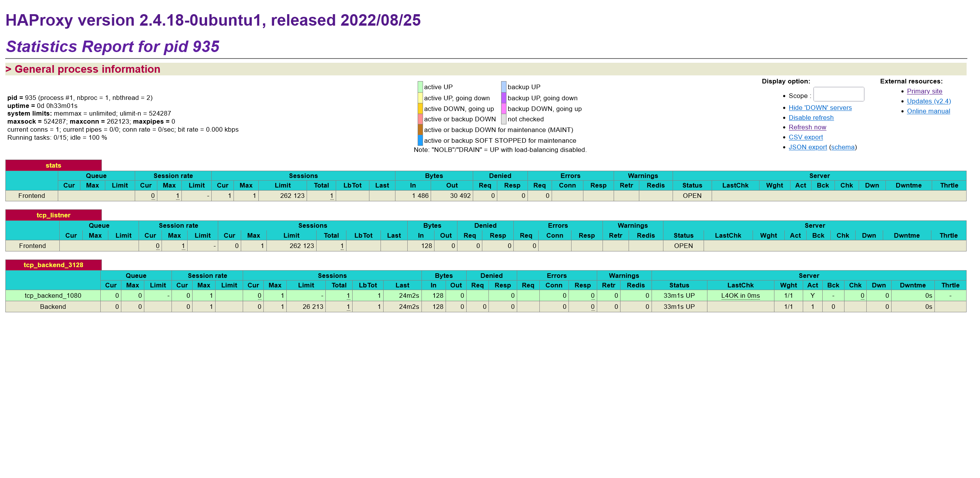Click the stats proxy title header
This screenshot has height=478, width=980.
click(x=53, y=165)
